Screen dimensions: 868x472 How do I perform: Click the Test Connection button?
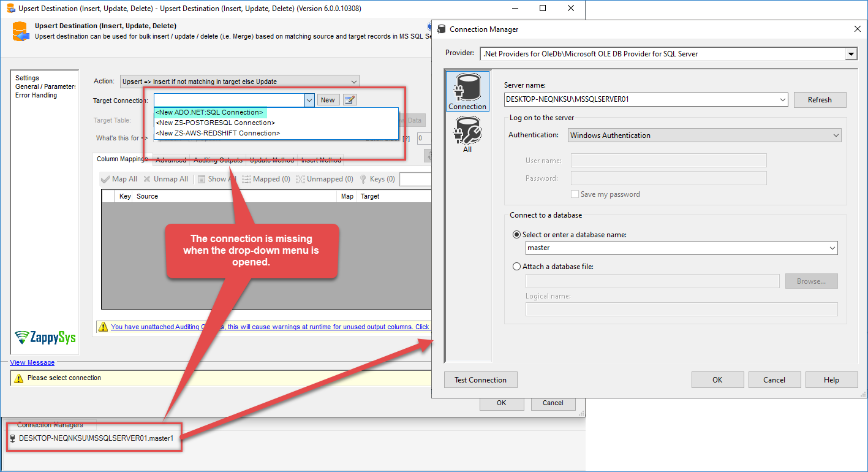(x=480, y=380)
